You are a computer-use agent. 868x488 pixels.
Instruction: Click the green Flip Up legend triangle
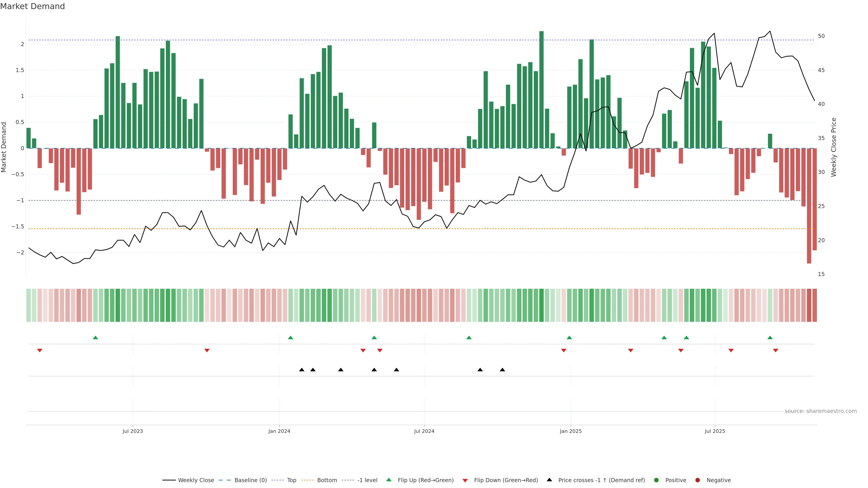coord(389,480)
